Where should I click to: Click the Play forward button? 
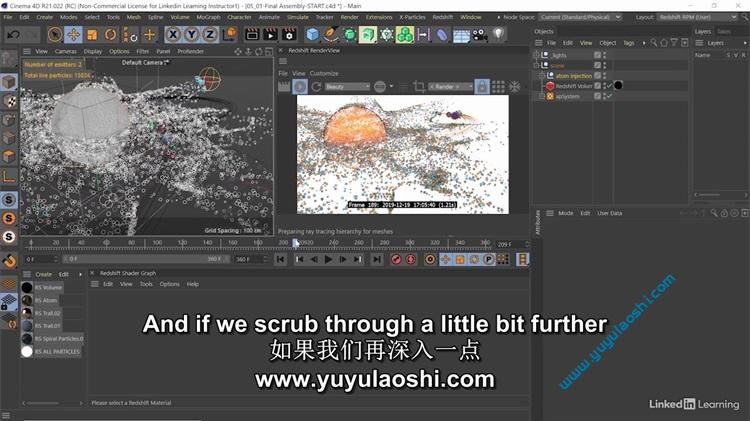[x=328, y=259]
